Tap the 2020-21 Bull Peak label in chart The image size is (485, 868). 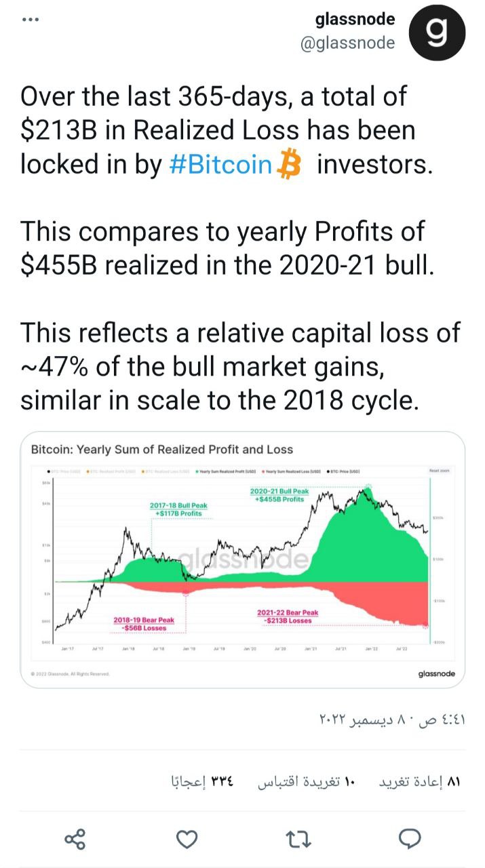[279, 495]
